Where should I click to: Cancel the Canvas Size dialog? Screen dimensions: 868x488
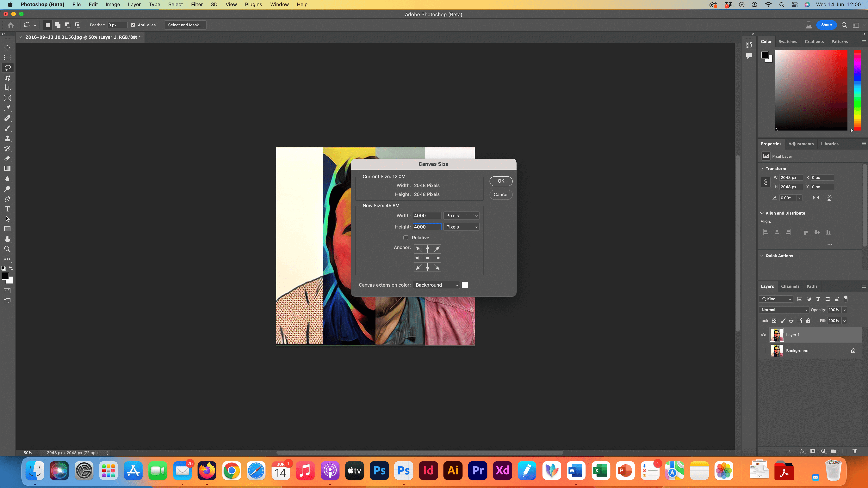point(501,195)
